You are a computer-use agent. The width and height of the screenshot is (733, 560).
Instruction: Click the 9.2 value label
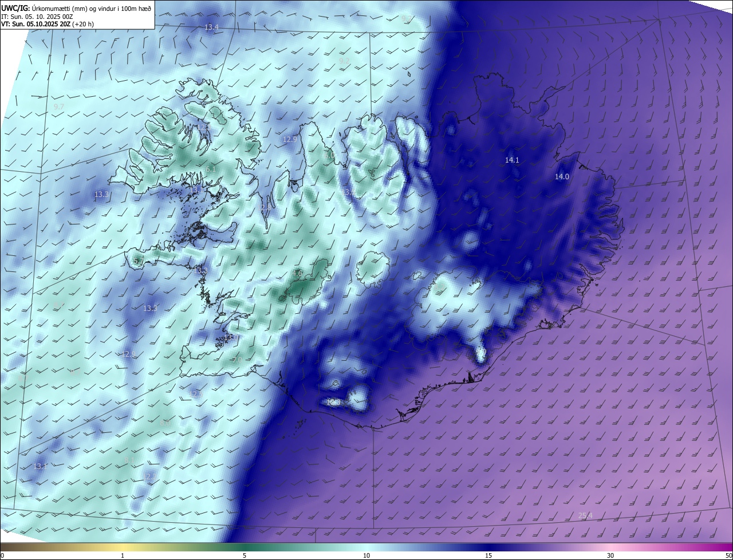[x=344, y=61]
